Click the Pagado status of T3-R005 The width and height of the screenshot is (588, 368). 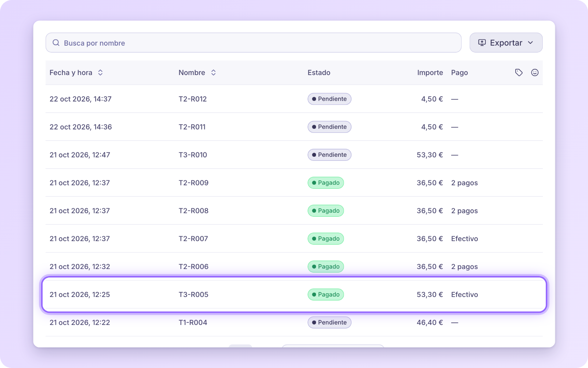pos(326,295)
